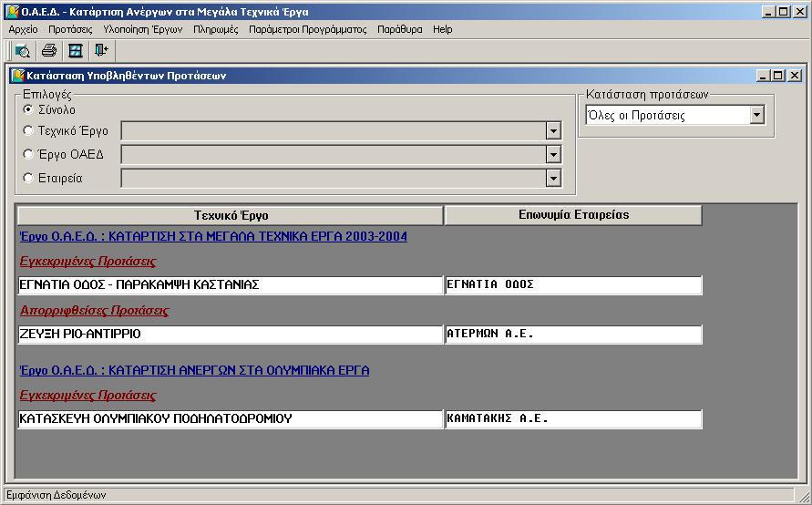
Task: Open the Help menu
Action: pyautogui.click(x=443, y=29)
